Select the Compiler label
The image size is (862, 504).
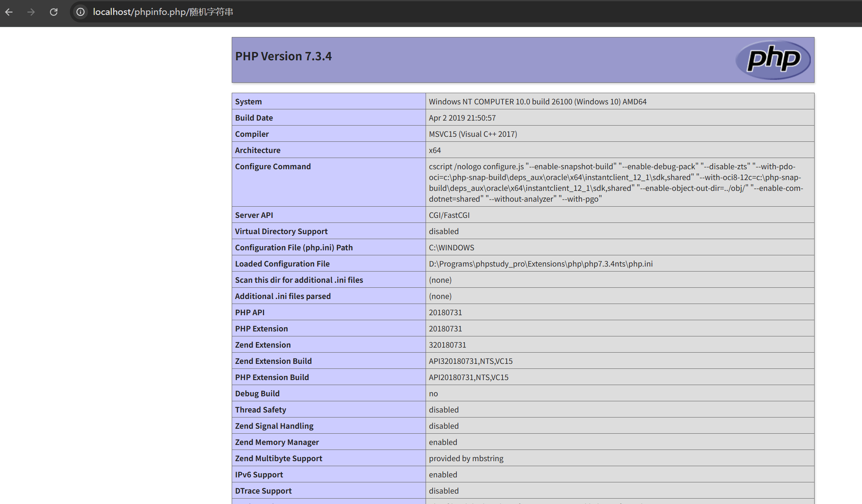pos(252,134)
